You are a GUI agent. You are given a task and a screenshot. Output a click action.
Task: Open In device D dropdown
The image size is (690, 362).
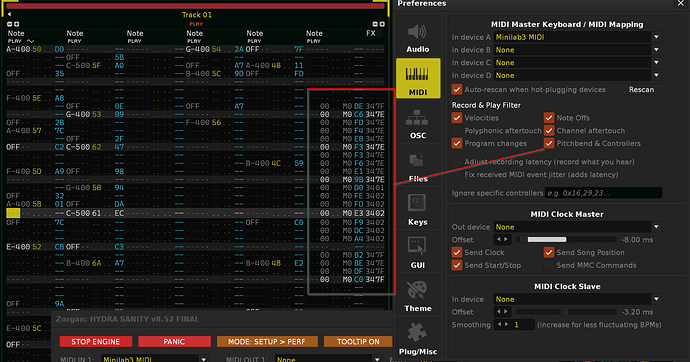[x=577, y=76]
